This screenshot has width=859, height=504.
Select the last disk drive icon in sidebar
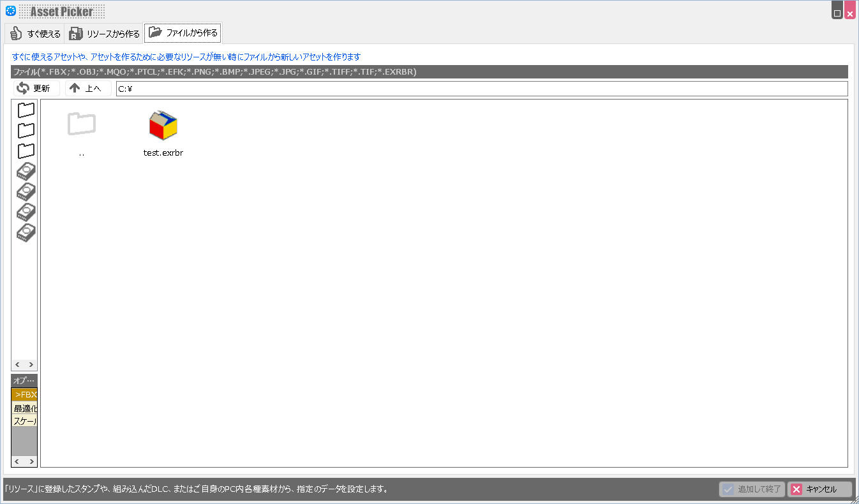point(26,232)
